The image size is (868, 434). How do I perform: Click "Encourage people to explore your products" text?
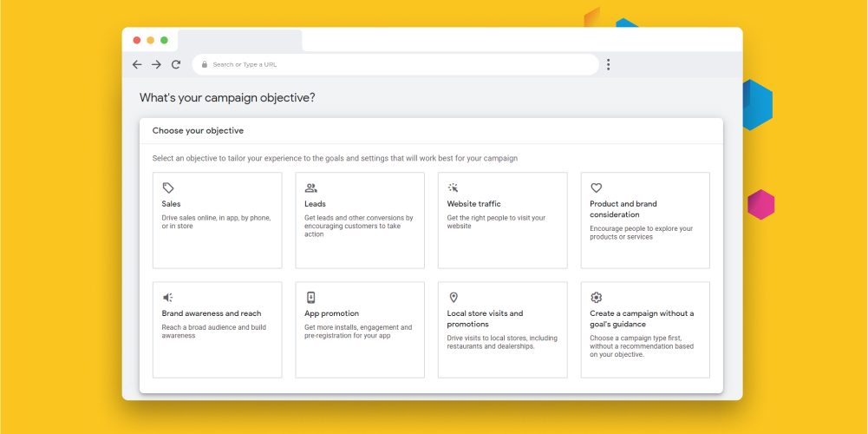pos(641,233)
